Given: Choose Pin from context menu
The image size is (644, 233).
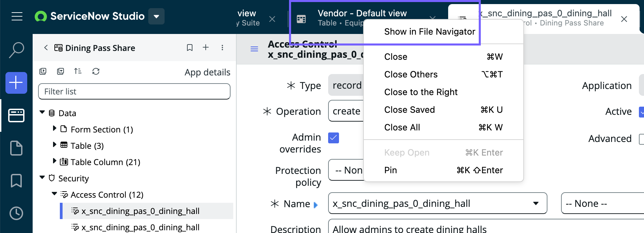Looking at the screenshot, I should (443, 170).
